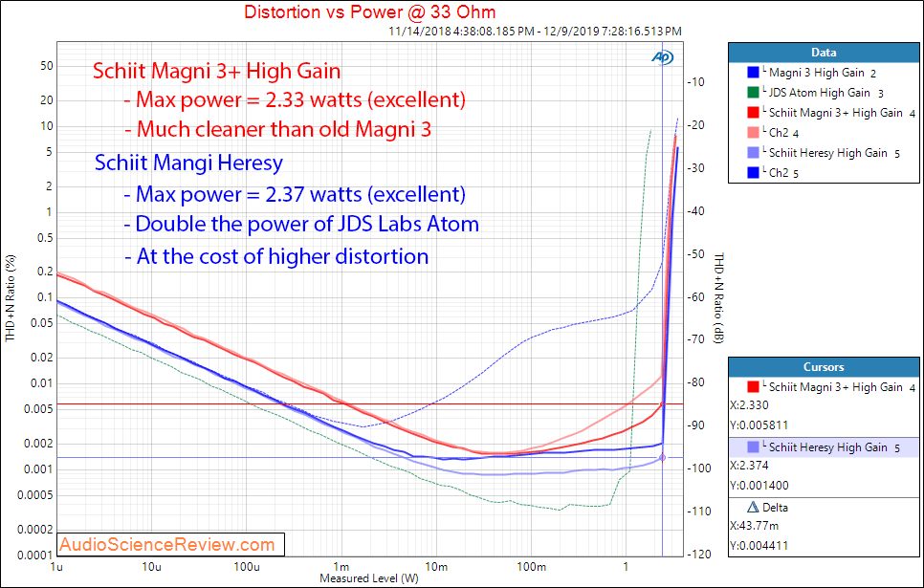This screenshot has width=924, height=588.
Task: Select the green JDS Atom High Gain swatch
Action: [x=753, y=93]
